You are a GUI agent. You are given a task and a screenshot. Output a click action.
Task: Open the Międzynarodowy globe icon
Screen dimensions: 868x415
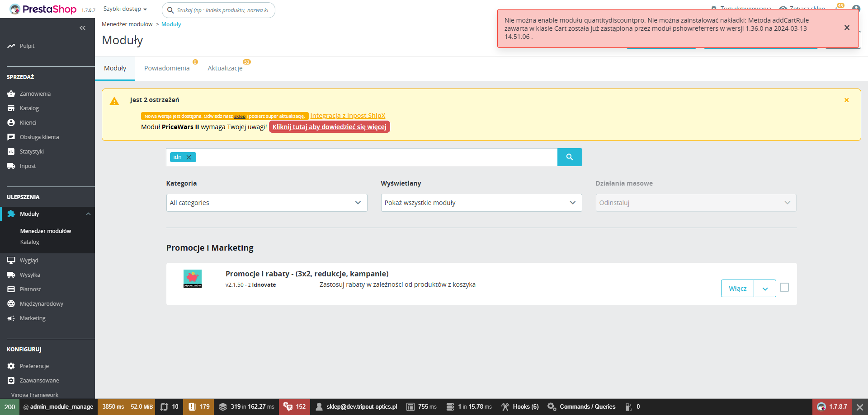click(x=11, y=304)
